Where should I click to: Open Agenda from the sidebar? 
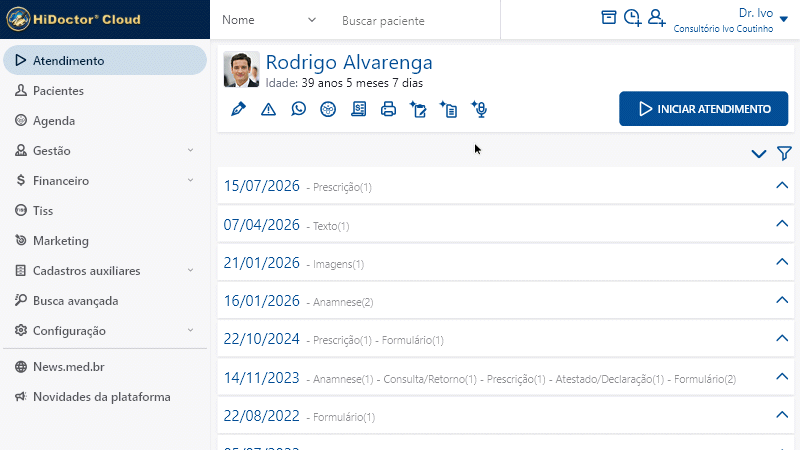click(105, 120)
